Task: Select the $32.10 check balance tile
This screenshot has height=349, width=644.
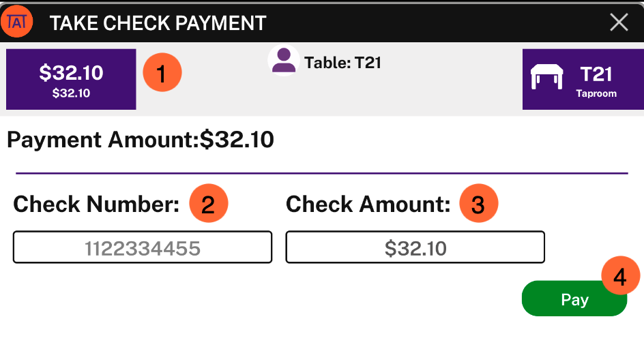Action: pos(71,79)
